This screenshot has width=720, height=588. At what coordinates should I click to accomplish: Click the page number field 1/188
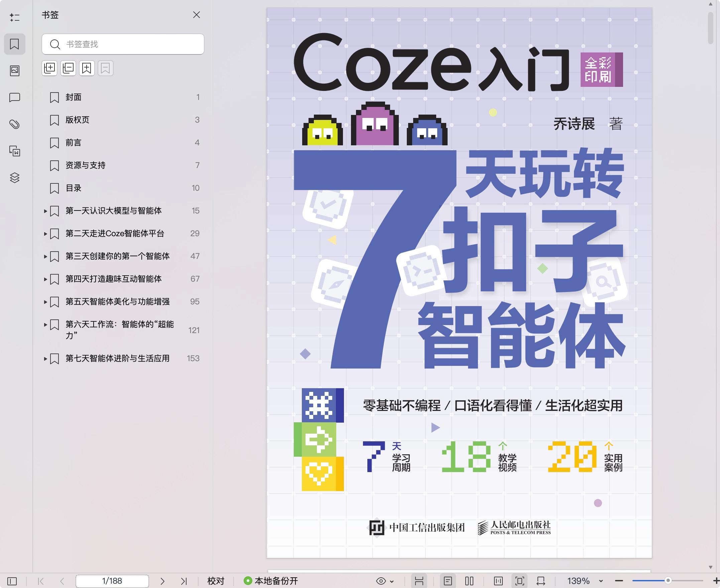[112, 581]
